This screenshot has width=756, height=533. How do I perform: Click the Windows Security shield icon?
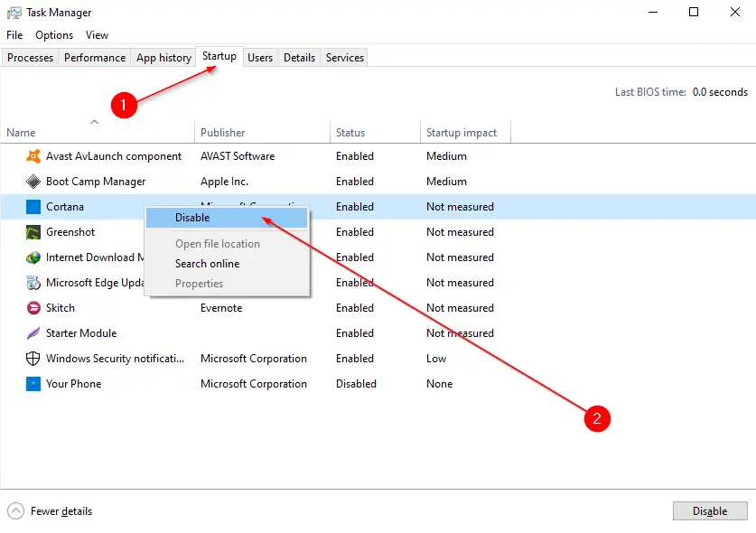click(33, 359)
